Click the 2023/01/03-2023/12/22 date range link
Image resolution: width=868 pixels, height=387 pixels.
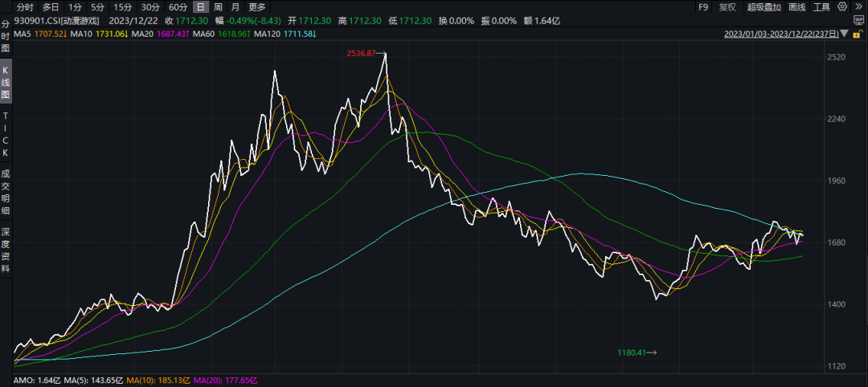click(x=781, y=34)
